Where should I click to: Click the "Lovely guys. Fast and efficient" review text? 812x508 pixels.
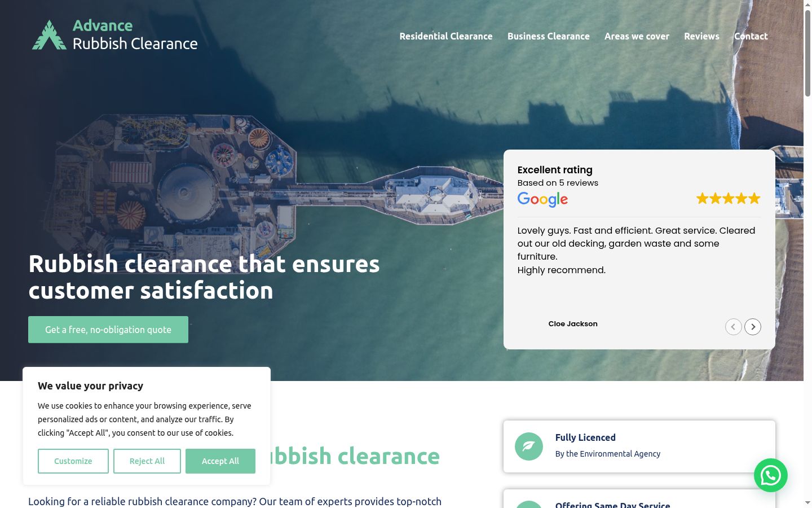(x=636, y=250)
